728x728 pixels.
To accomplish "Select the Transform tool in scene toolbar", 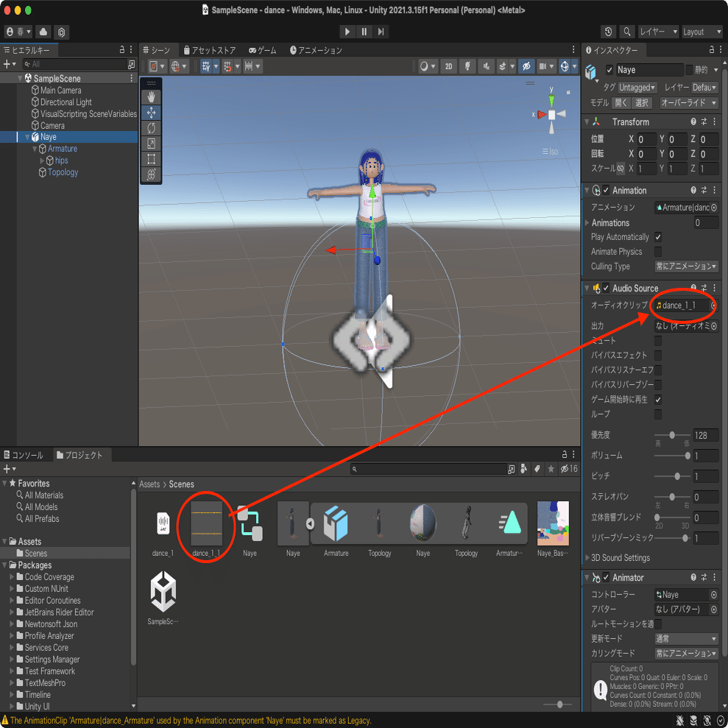I will pos(152,174).
